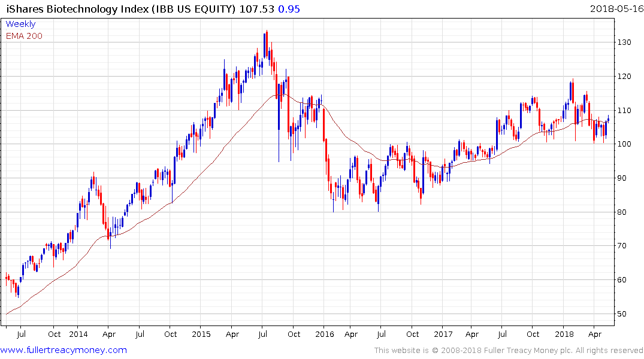Select the Weekly interval label

pyautogui.click(x=20, y=24)
